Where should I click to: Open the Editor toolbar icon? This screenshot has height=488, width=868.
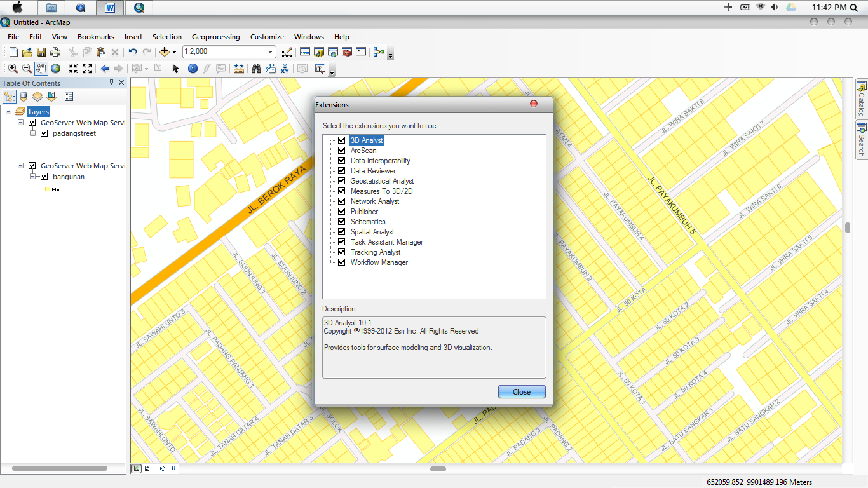click(287, 52)
